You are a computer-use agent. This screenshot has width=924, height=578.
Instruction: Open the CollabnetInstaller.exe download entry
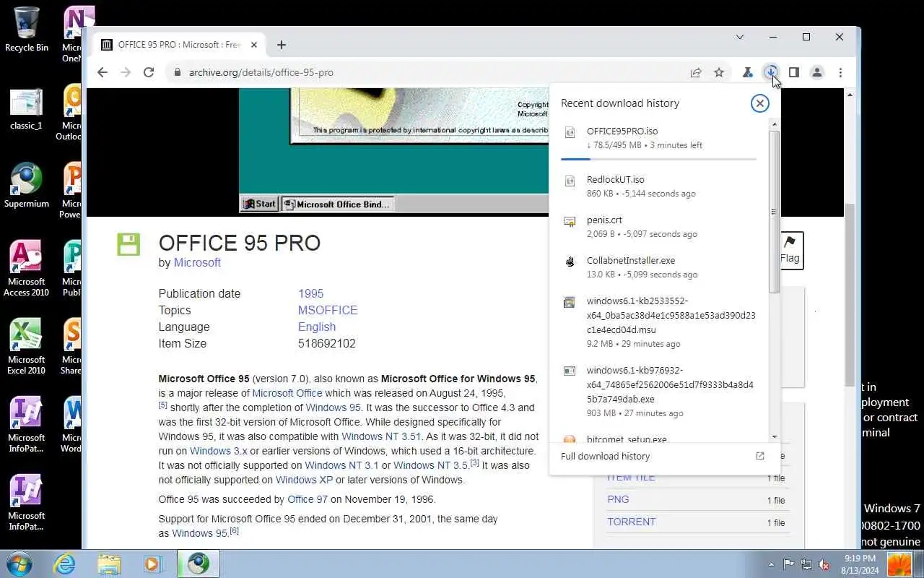click(x=658, y=267)
